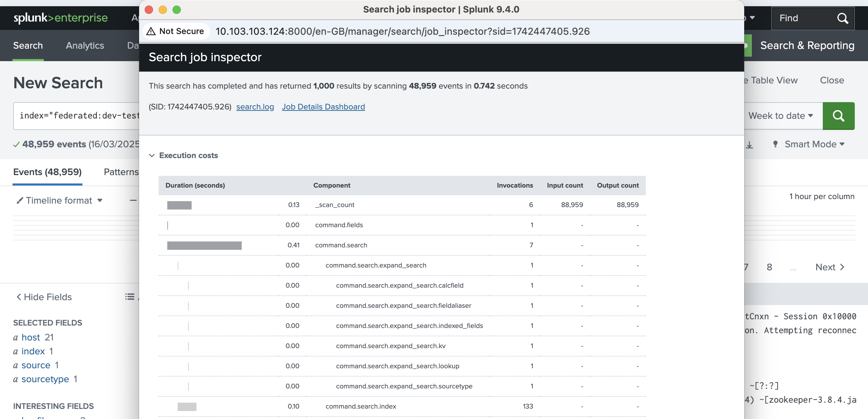Click the command.search.index duration bar
Screen dimensions: 868x419
(x=187, y=406)
